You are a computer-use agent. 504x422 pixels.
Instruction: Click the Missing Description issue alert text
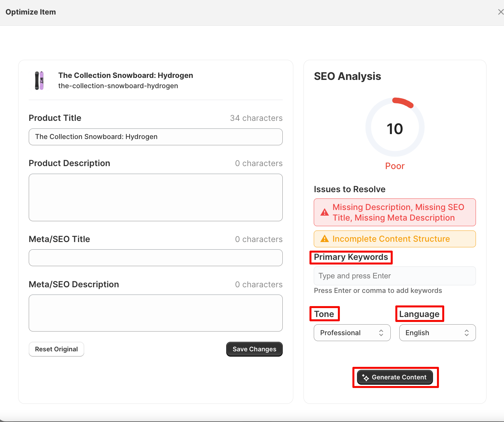[x=398, y=212]
